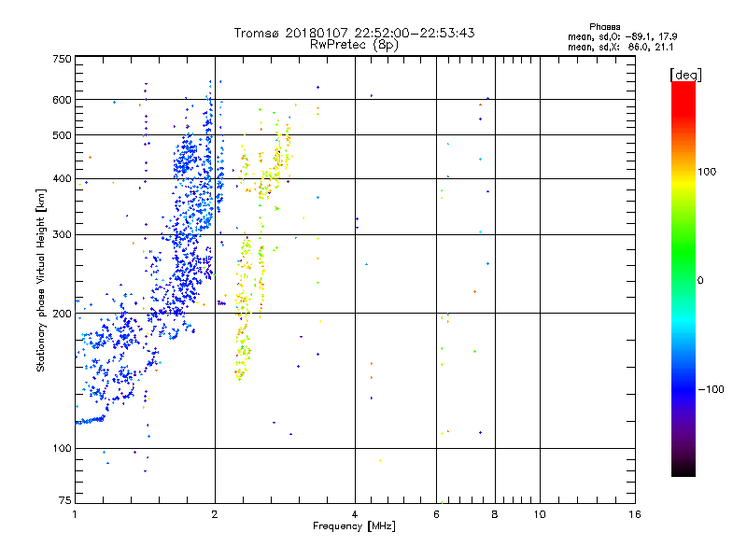Click the x-axis value "8"

495,514
